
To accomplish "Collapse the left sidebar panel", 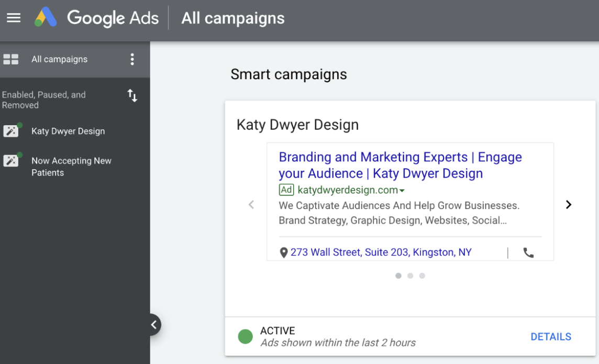I will tap(154, 325).
